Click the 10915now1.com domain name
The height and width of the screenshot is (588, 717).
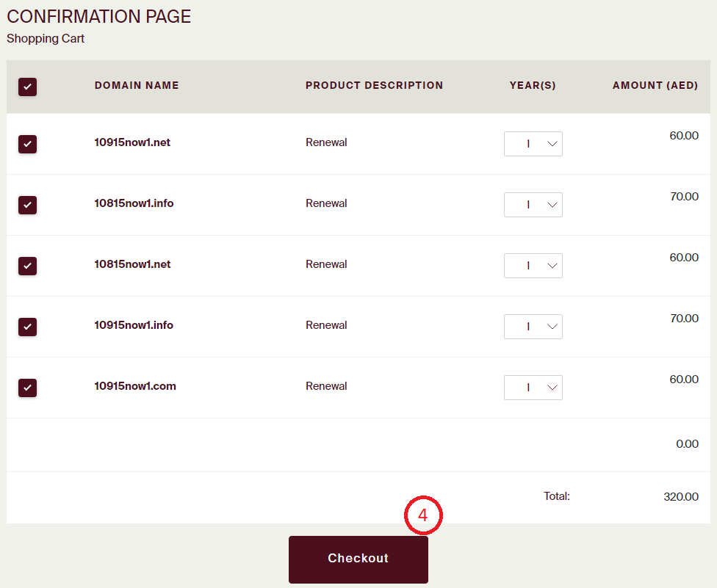(x=135, y=386)
